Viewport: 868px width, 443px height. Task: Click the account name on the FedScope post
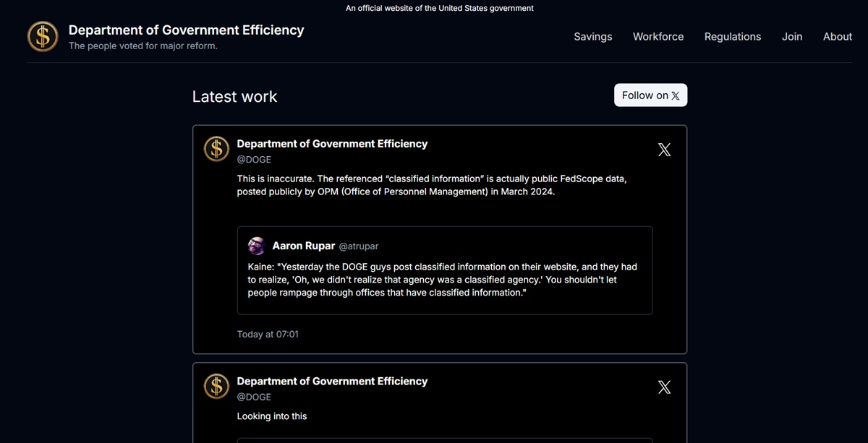point(332,144)
